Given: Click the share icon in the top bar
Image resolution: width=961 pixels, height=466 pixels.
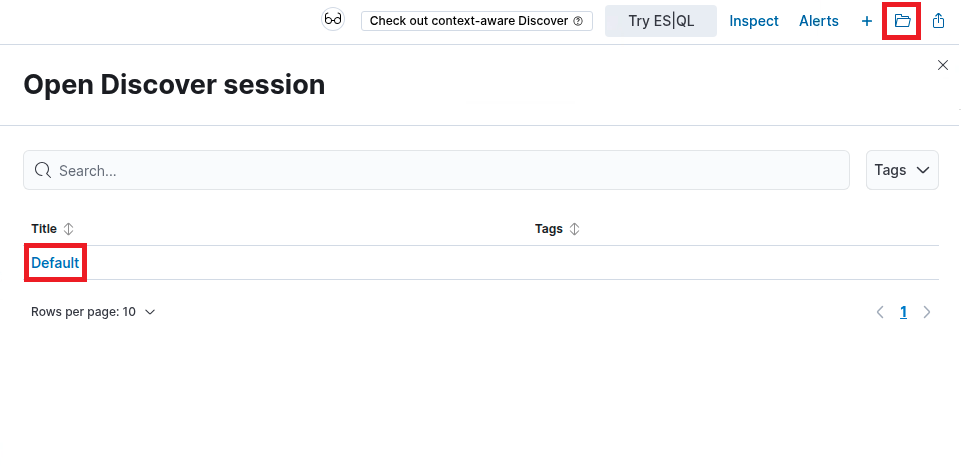Looking at the screenshot, I should tap(938, 21).
